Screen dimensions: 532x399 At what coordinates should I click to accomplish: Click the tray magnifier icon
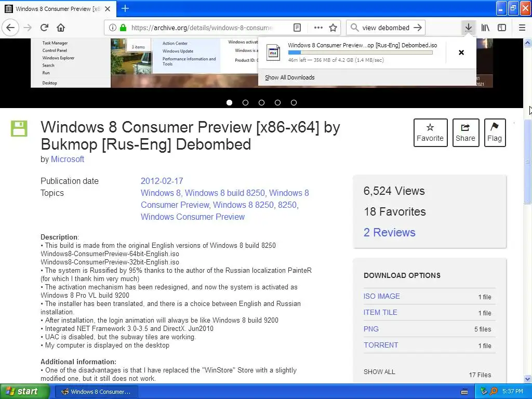click(x=494, y=391)
